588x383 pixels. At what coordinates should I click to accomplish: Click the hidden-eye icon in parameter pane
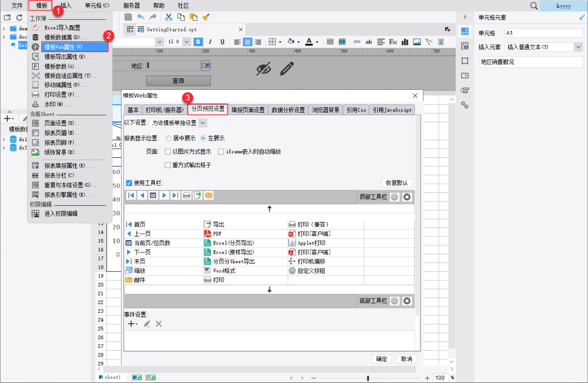(x=264, y=69)
